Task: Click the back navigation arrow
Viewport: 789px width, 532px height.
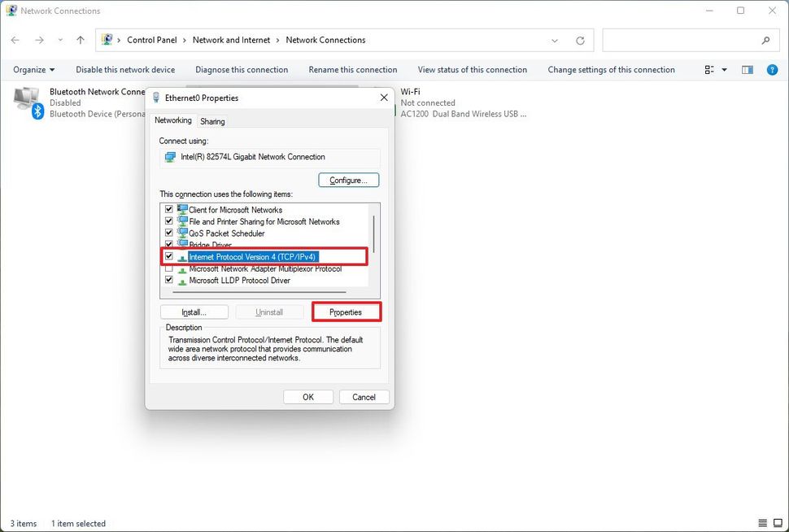Action: click(x=15, y=40)
